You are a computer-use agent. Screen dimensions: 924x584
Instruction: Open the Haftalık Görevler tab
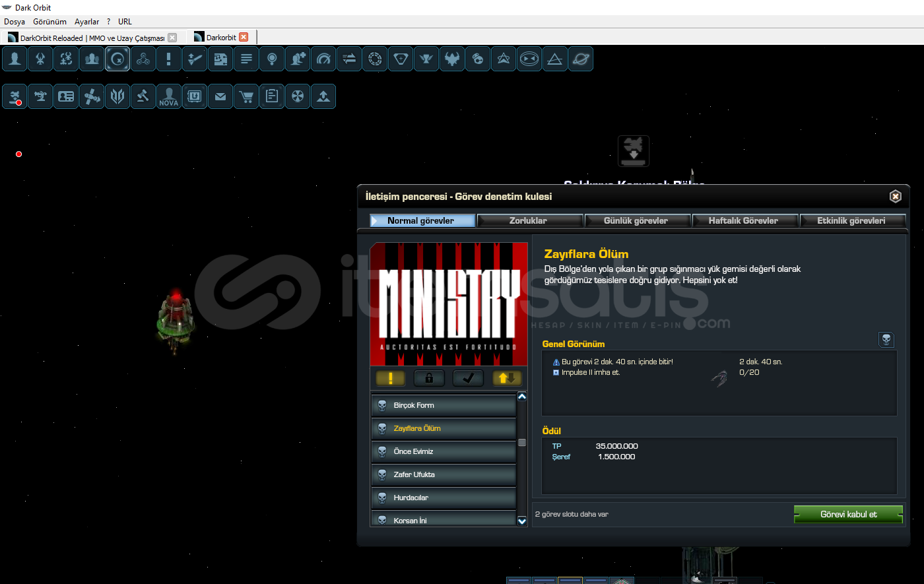tap(745, 220)
